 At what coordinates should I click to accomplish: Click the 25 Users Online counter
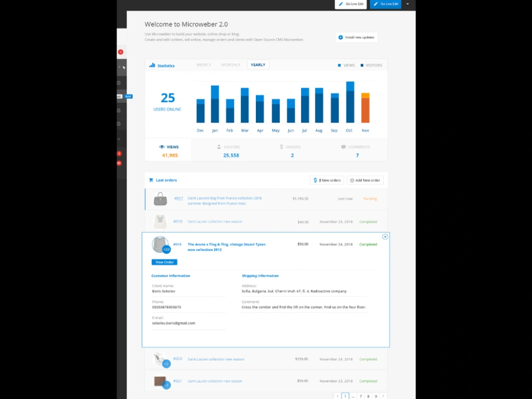167,102
